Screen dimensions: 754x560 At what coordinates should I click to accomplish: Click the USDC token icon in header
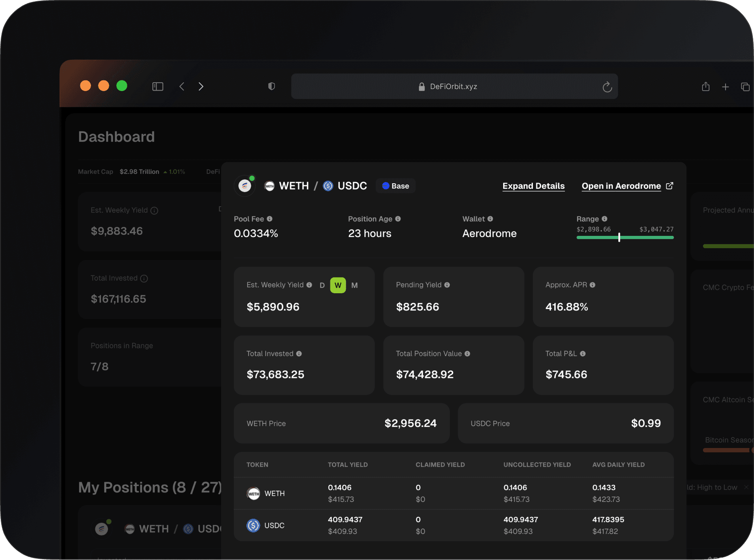pos(328,186)
